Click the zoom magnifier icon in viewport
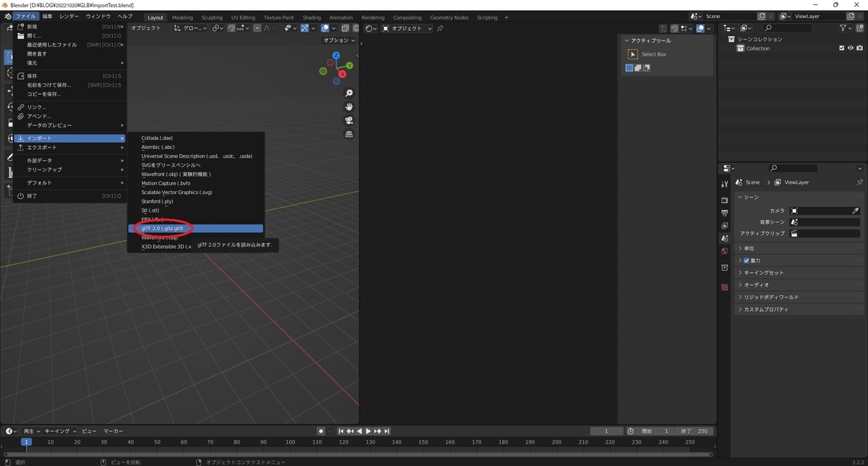Viewport: 868px width, 466px height. (x=349, y=93)
